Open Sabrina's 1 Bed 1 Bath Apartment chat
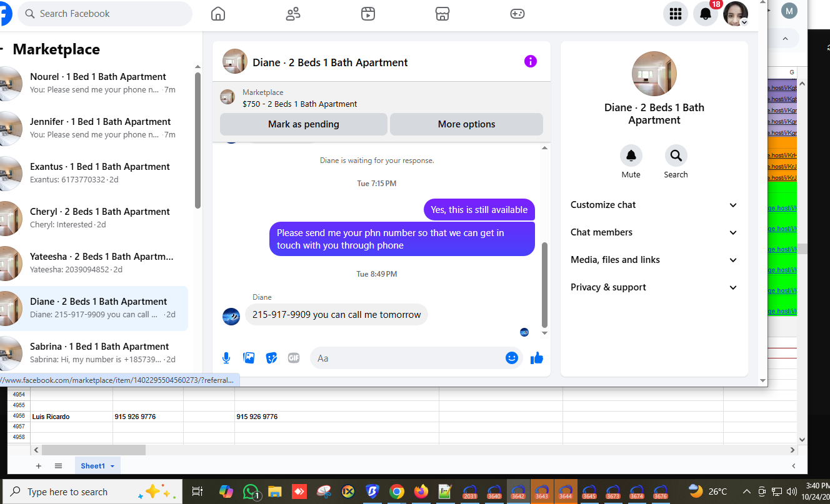Image resolution: width=830 pixels, height=504 pixels. tap(94, 352)
